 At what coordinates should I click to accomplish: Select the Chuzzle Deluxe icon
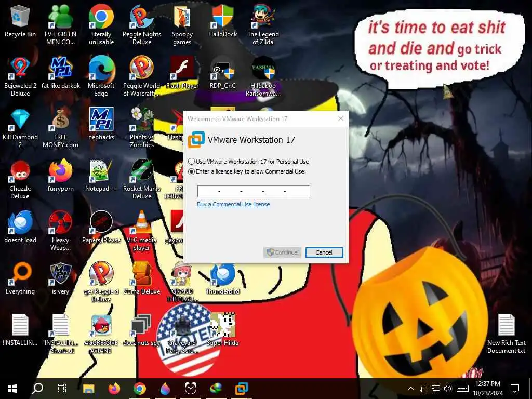pos(20,180)
